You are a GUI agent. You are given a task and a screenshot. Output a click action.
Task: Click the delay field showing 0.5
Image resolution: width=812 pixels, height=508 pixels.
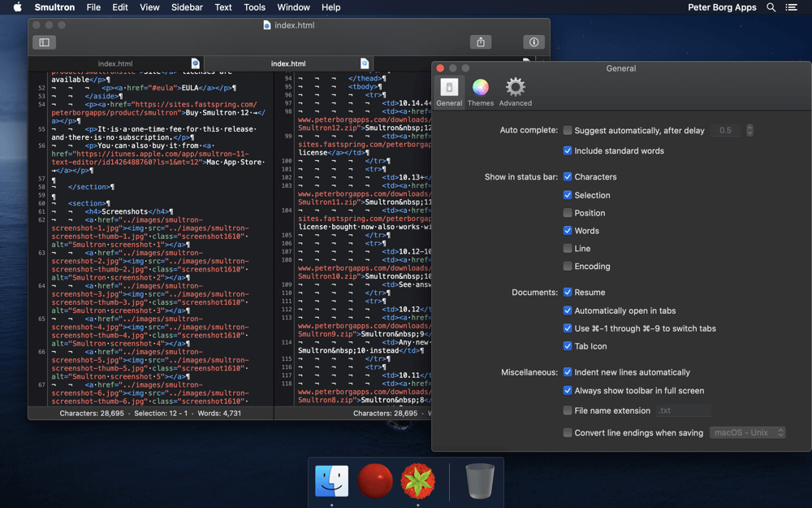(725, 130)
